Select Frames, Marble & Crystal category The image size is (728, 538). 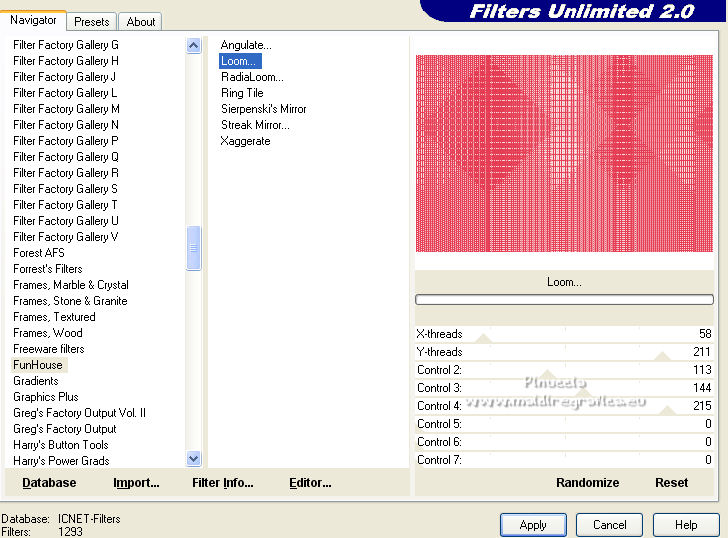pos(71,285)
